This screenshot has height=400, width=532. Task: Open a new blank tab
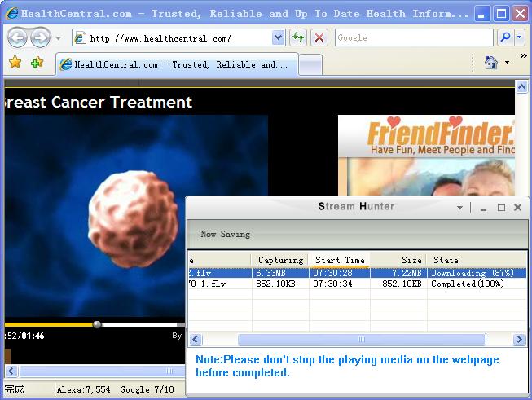click(310, 65)
